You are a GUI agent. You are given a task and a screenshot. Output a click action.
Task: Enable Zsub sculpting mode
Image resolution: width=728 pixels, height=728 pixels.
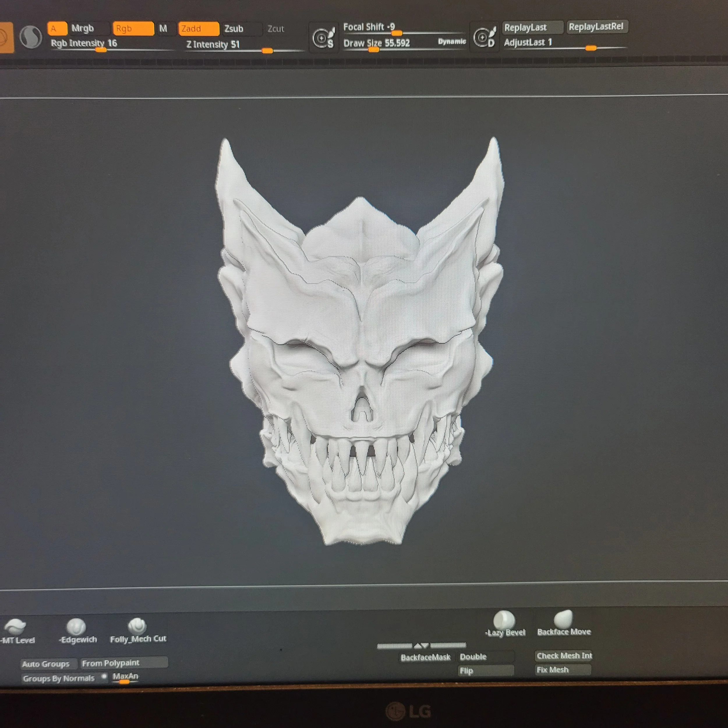click(x=241, y=29)
